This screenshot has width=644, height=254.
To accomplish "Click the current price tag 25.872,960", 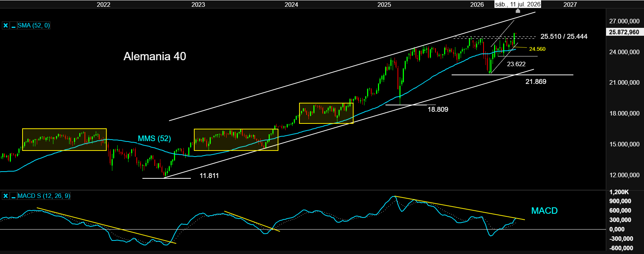I will coord(624,32).
